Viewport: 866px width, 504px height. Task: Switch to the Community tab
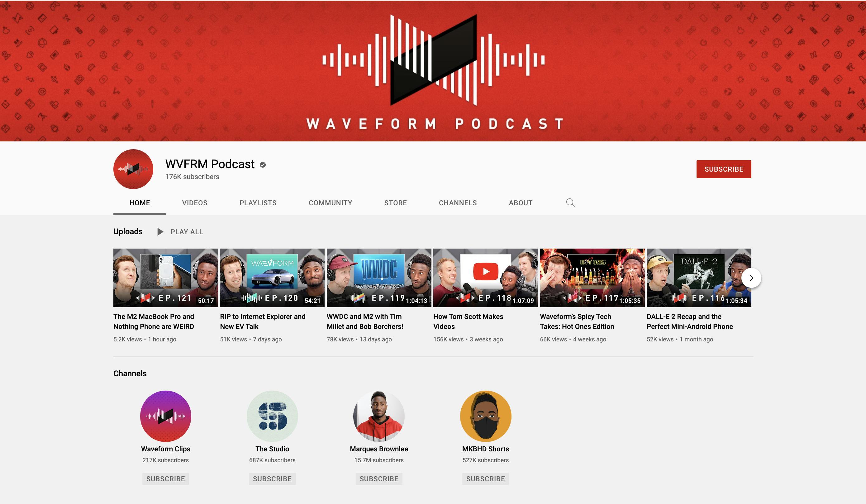click(x=330, y=203)
